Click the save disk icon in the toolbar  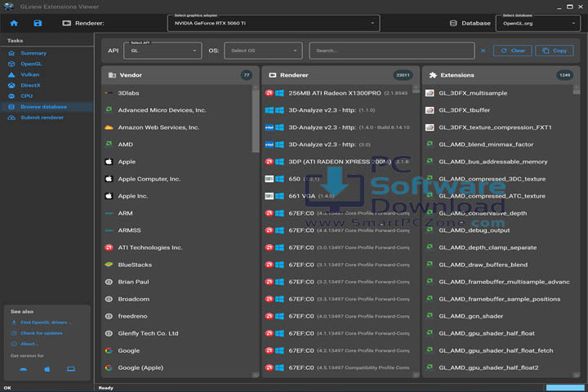pos(38,23)
